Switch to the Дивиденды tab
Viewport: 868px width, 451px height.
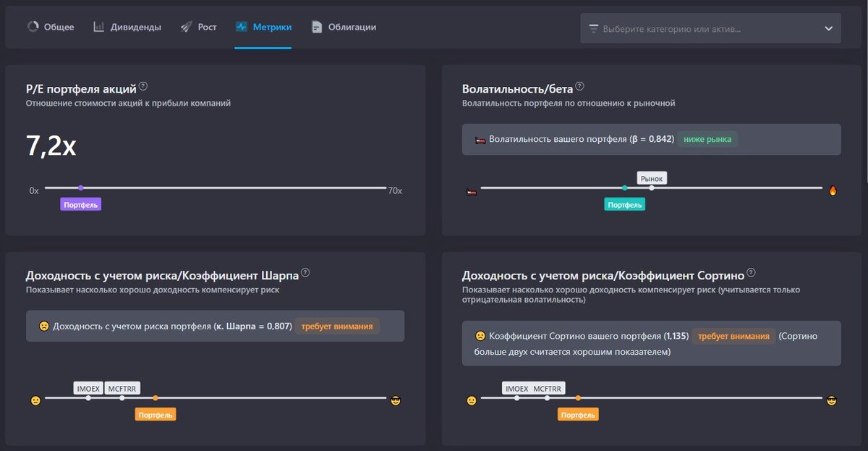pos(127,27)
